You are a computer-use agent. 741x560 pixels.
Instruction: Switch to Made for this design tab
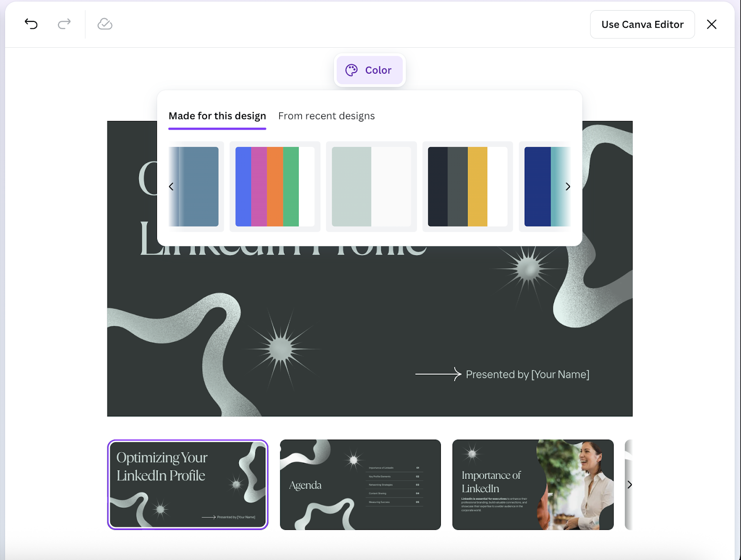point(217,116)
